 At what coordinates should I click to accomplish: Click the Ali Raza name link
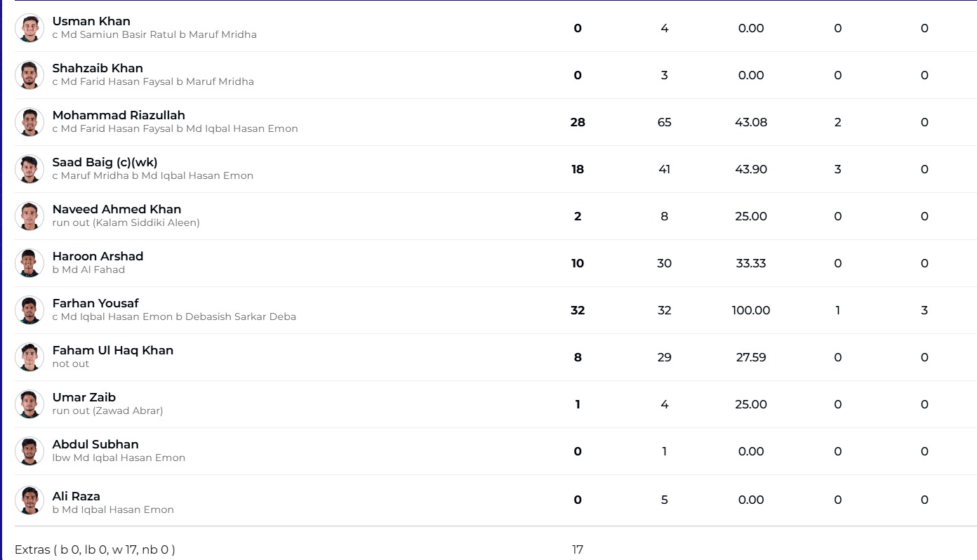click(x=76, y=496)
